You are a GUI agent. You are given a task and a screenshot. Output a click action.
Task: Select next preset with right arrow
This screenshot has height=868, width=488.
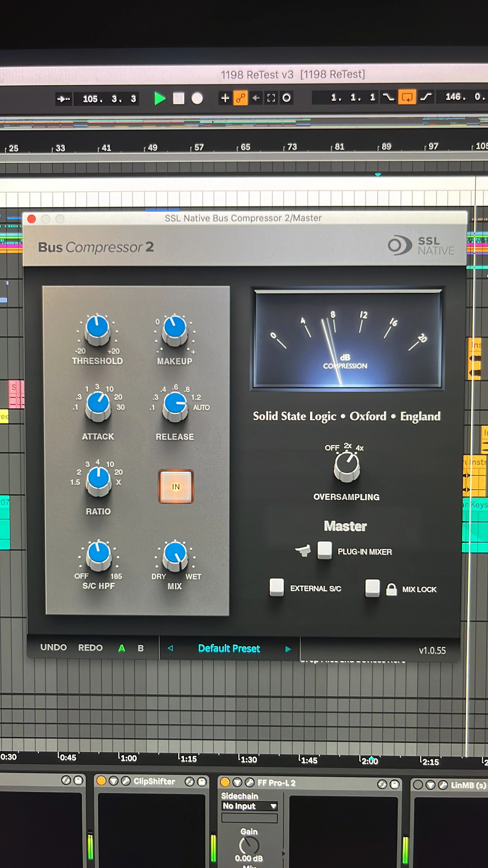(x=288, y=649)
